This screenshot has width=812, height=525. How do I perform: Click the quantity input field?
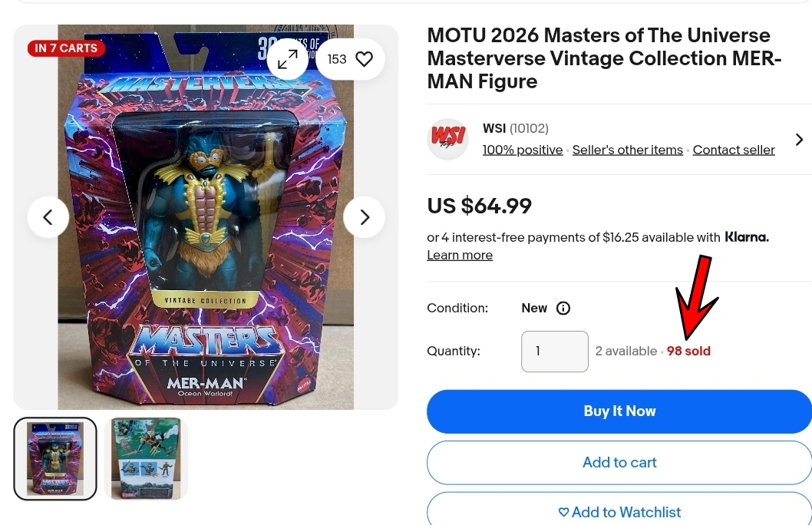coord(555,352)
